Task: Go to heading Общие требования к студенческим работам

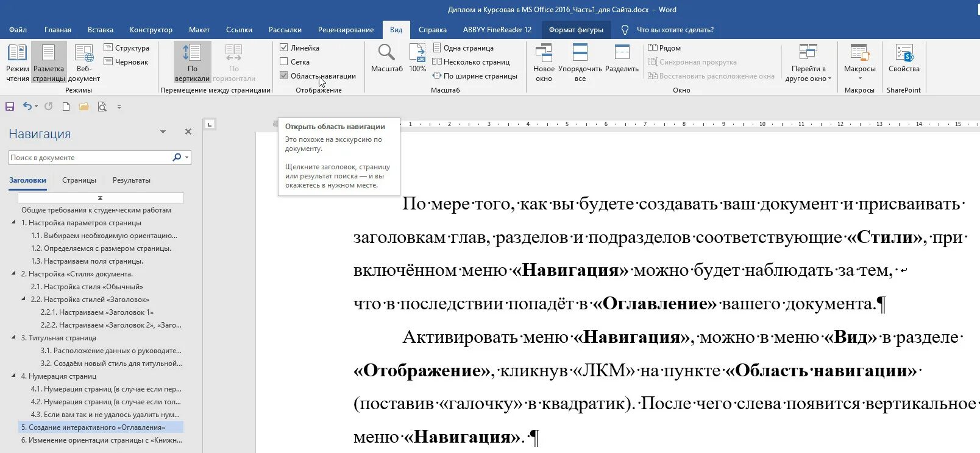Action: 96,209
